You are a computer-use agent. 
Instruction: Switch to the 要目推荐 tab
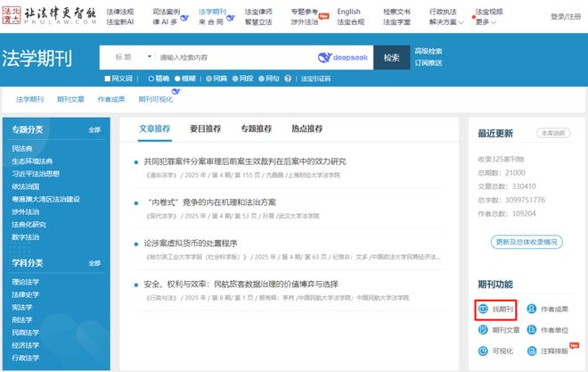(205, 128)
